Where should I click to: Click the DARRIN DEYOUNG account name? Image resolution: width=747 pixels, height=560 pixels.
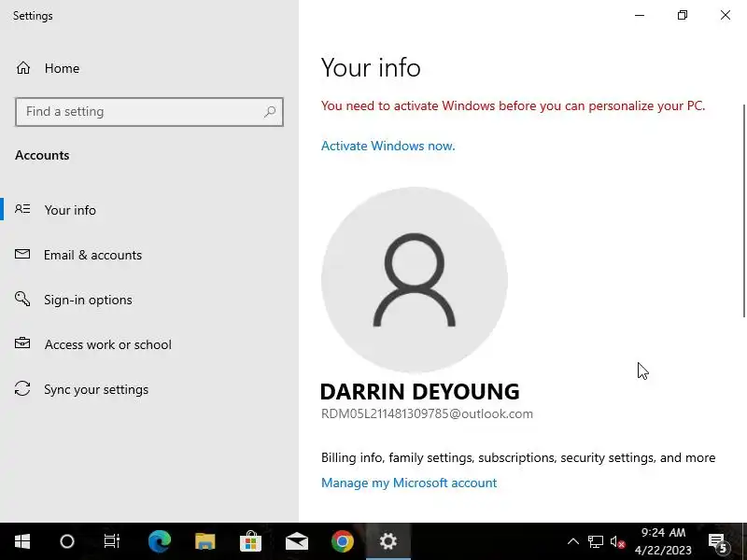[x=419, y=391]
